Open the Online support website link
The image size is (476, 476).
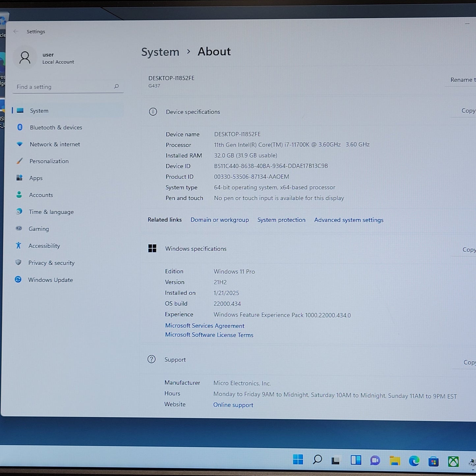[233, 405]
